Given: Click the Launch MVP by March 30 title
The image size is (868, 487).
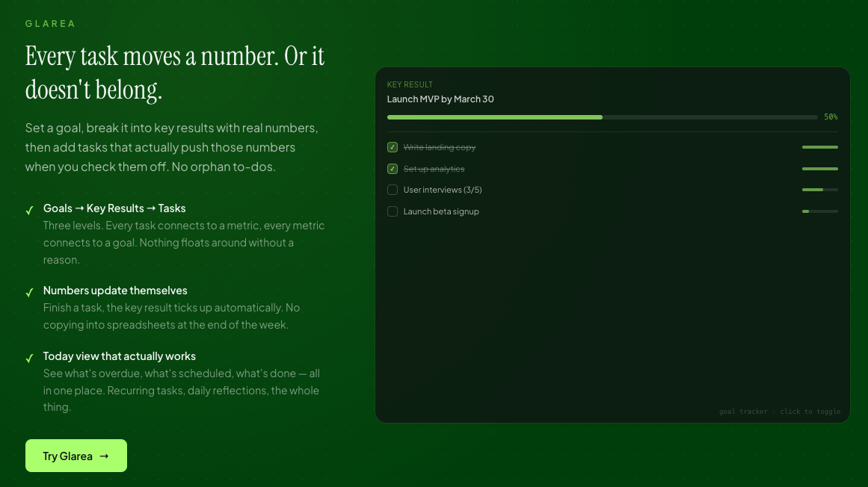Looking at the screenshot, I should tap(440, 99).
